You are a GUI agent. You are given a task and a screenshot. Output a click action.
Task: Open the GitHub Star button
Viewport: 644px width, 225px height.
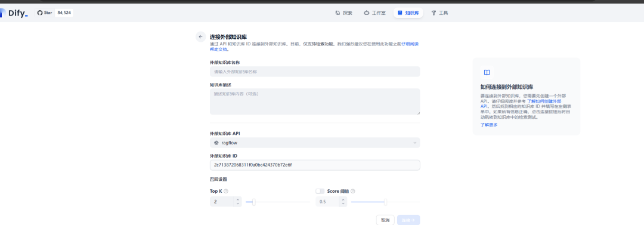coord(45,13)
